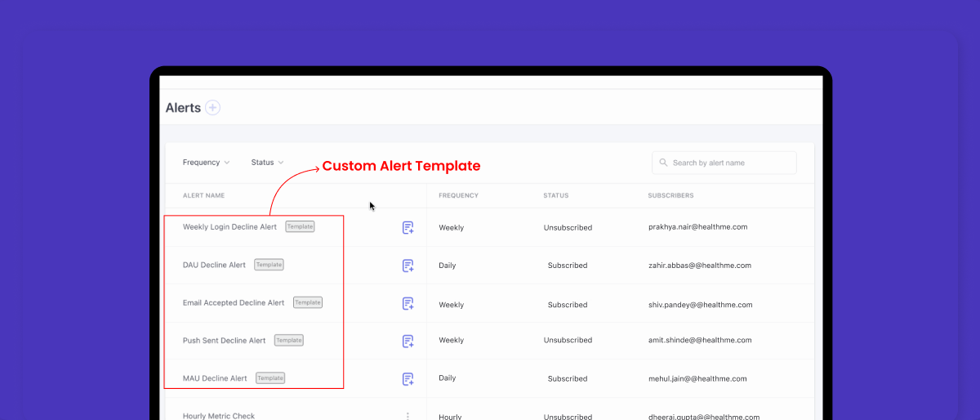Open the Weekly Login Decline Alert
The height and width of the screenshot is (420, 980).
229,227
